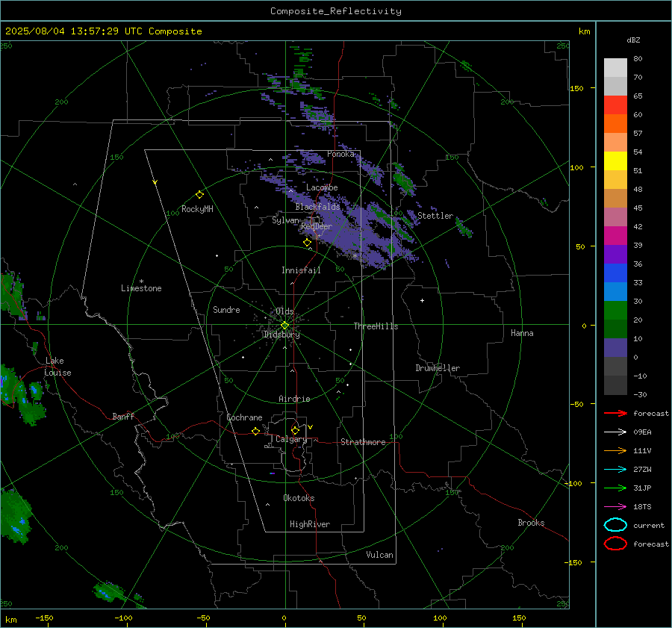This screenshot has width=672, height=628.
Task: Click the white 09EA arrow in legend
Action: [615, 432]
